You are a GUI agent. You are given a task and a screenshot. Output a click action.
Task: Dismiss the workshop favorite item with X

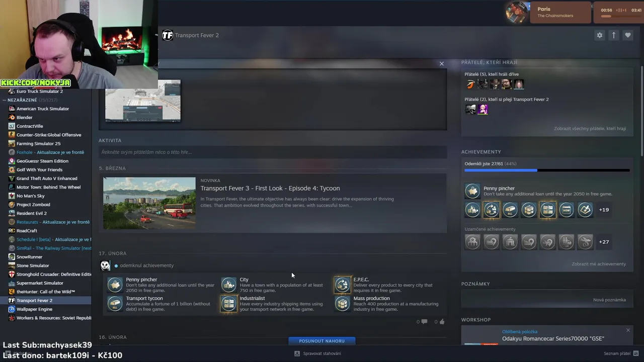pyautogui.click(x=628, y=330)
